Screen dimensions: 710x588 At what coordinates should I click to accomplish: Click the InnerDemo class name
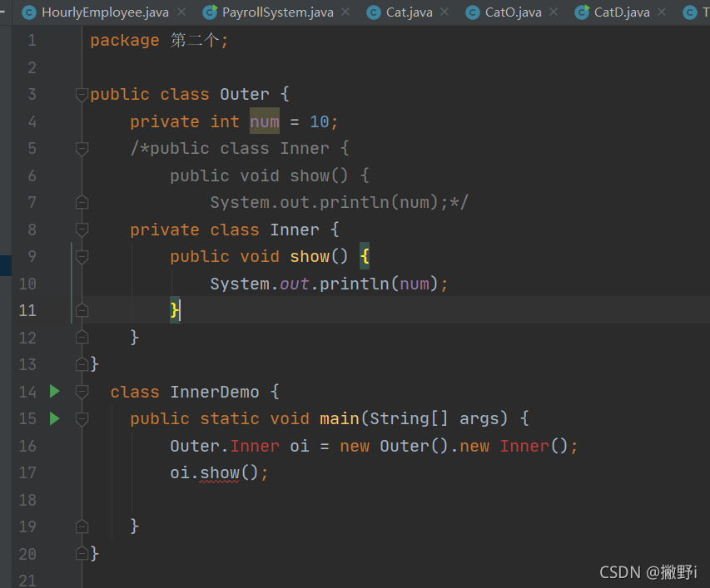[x=215, y=392]
